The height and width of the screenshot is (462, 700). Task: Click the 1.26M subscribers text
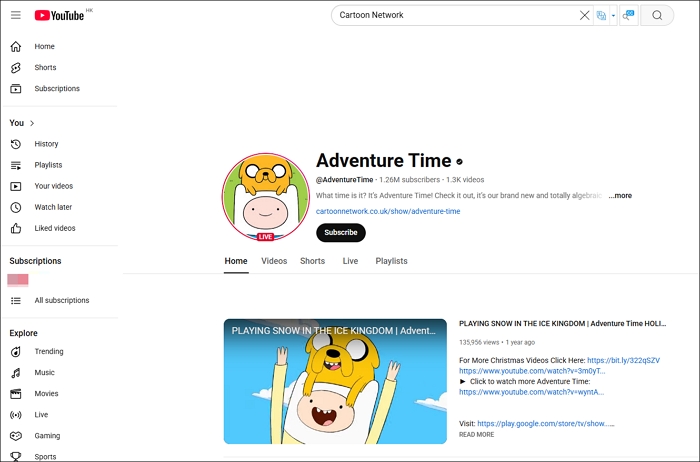pos(409,180)
